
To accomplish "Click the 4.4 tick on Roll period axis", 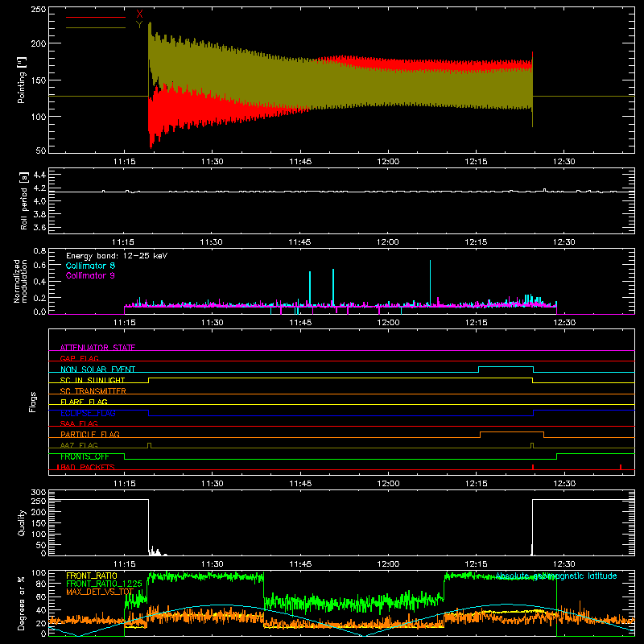I will point(39,175).
